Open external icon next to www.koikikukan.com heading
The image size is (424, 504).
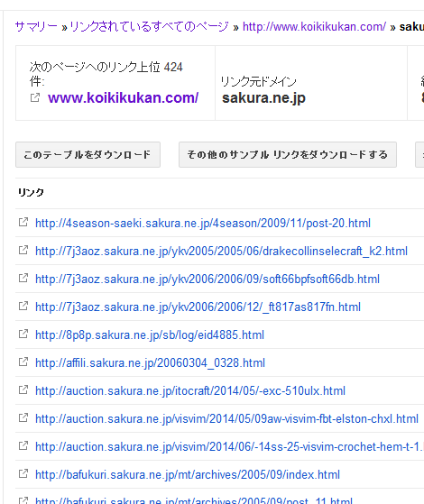(35, 97)
